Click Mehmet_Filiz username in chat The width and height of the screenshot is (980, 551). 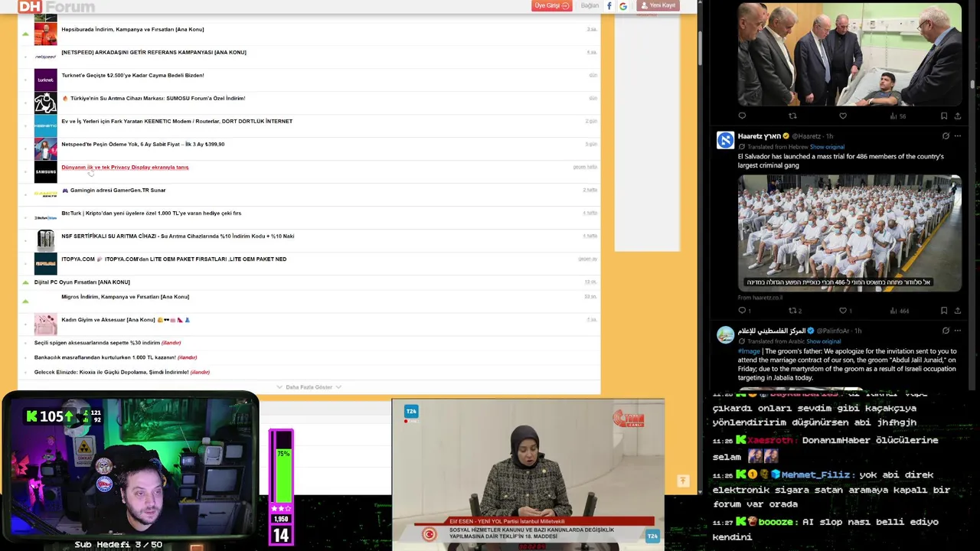coord(815,474)
